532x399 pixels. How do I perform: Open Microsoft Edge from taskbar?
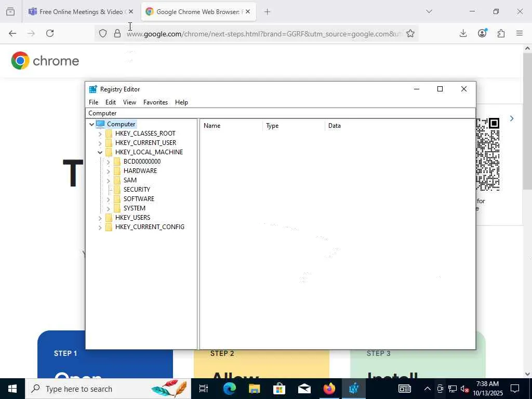(x=229, y=389)
